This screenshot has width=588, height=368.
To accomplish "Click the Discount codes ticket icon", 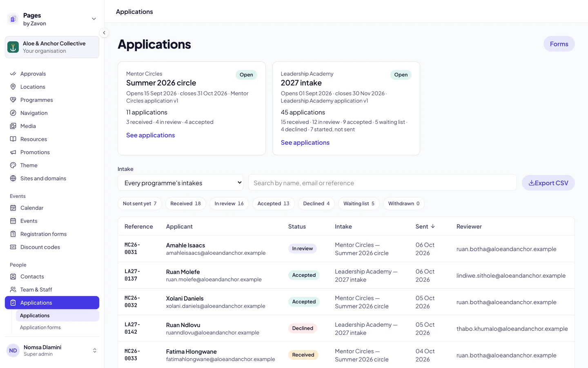I will [x=13, y=247].
